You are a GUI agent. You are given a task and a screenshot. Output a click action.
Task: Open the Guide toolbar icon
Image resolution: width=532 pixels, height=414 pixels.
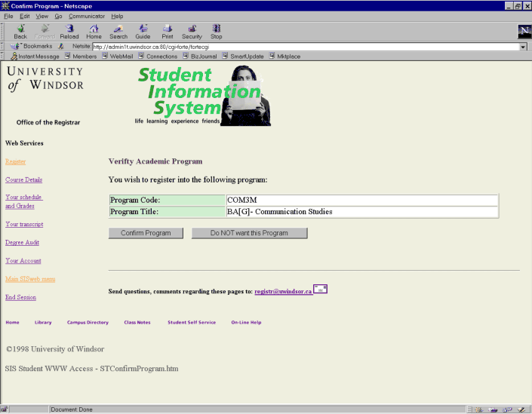[x=143, y=31]
